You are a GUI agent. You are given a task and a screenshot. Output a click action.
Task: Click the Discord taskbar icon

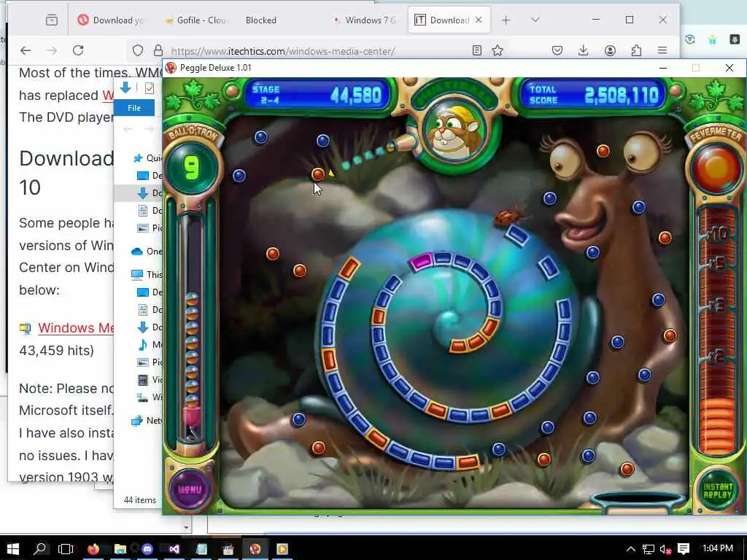(147, 549)
